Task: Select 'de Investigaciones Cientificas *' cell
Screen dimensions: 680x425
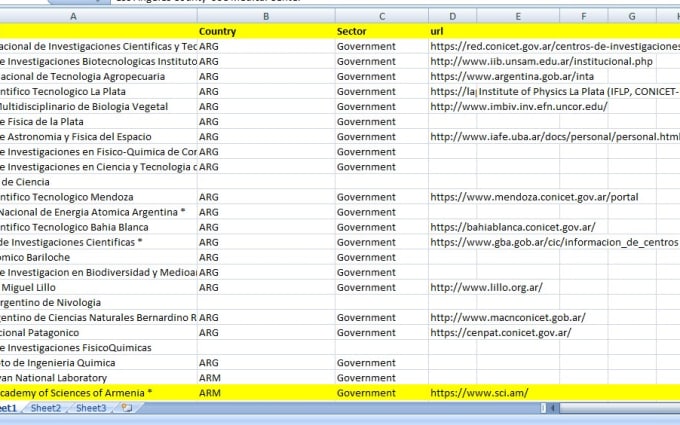Action: click(x=98, y=242)
